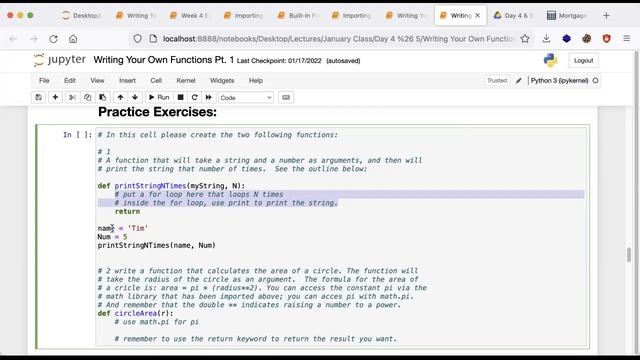Open the command palette keyboard icon

286,98
